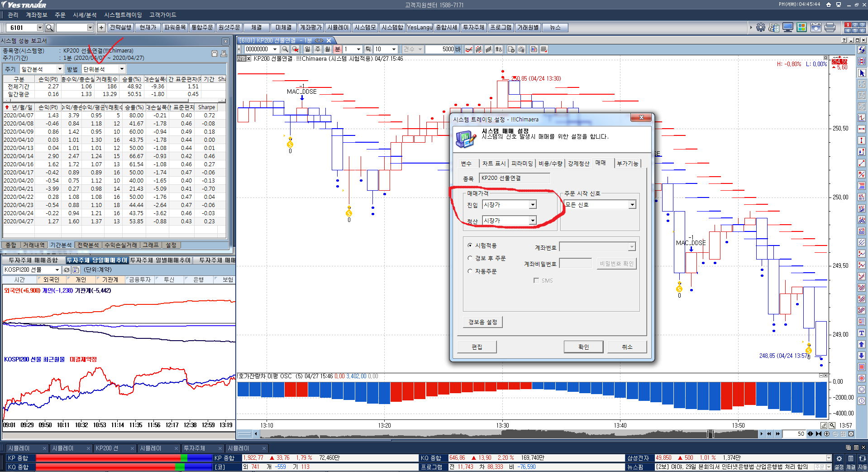Open the 주문 시작 신호 dropdown
Image resolution: width=868 pixels, height=472 pixels.
(632, 205)
